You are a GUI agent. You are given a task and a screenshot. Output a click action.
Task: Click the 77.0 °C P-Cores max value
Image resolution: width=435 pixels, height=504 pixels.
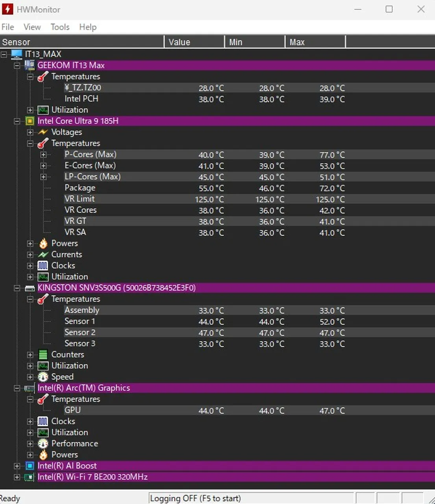pos(332,155)
